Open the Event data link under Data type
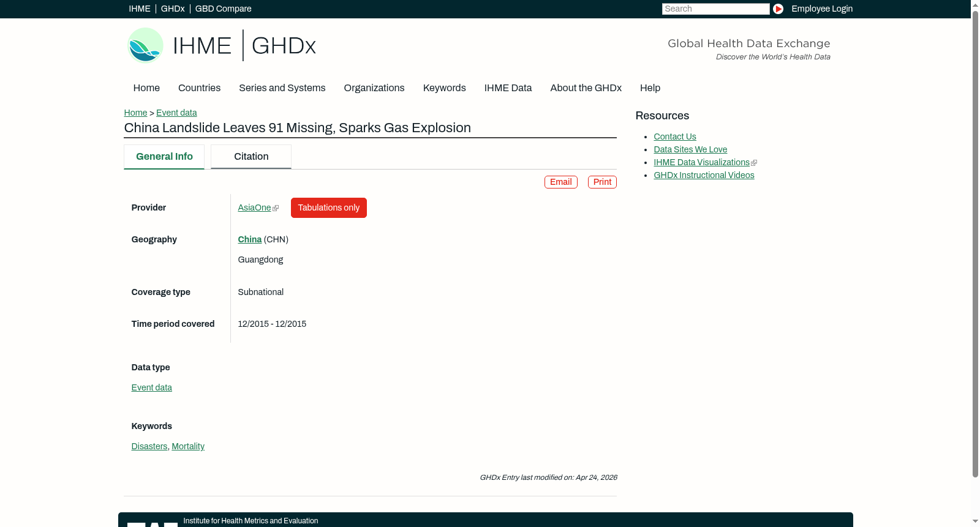980x527 pixels. (x=151, y=387)
